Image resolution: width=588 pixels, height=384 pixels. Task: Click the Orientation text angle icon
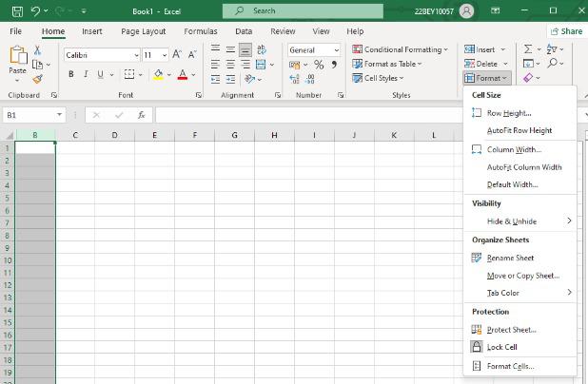pos(249,79)
